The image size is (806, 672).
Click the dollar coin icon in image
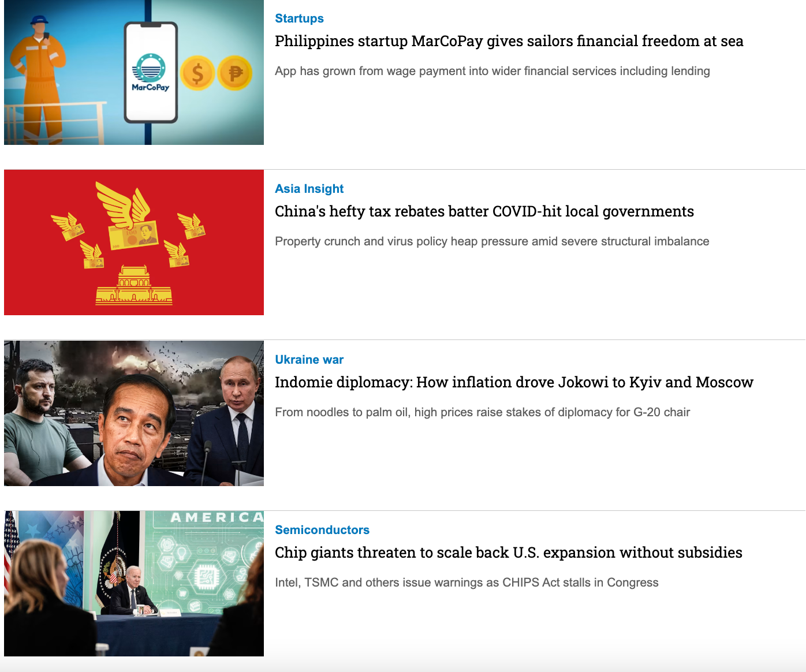197,73
